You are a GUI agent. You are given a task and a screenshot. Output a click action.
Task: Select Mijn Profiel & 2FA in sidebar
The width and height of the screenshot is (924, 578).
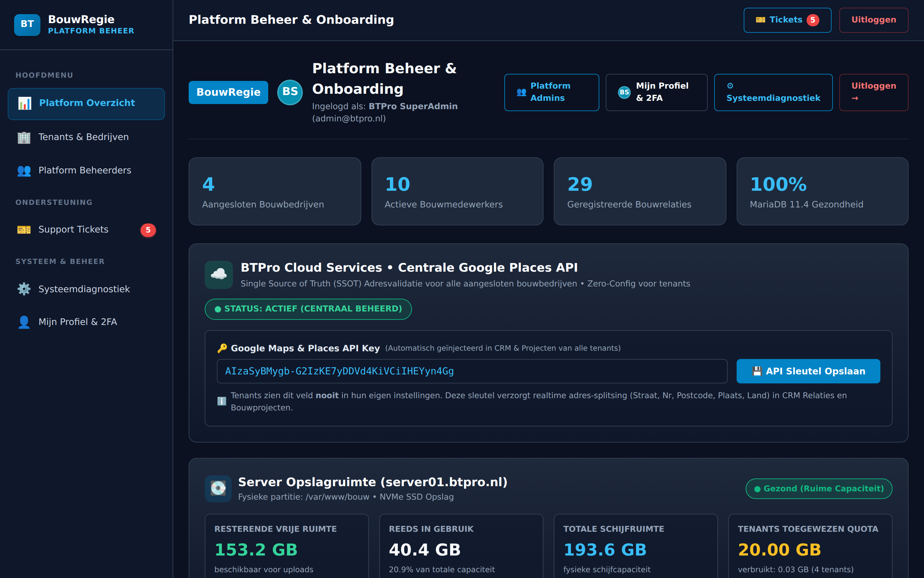pyautogui.click(x=86, y=322)
